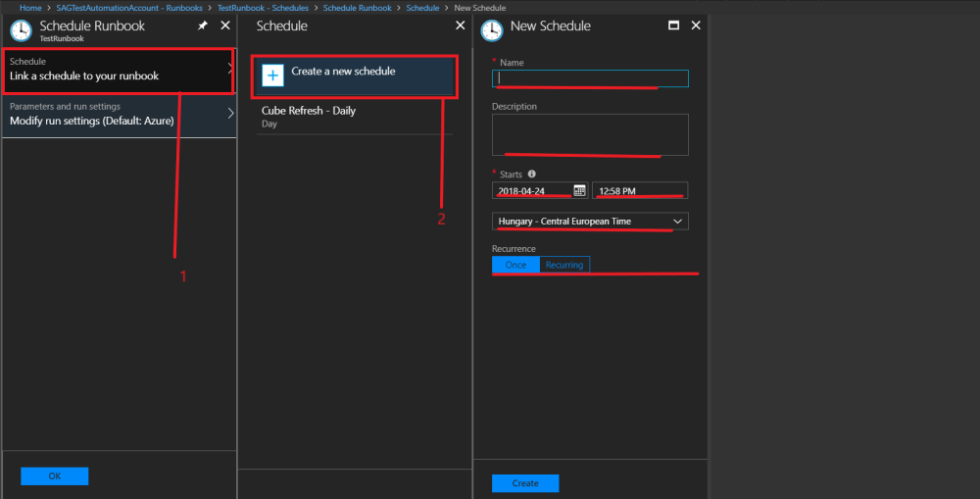This screenshot has width=980, height=499.
Task: Show the Starts info tooltip icon
Action: (x=532, y=174)
